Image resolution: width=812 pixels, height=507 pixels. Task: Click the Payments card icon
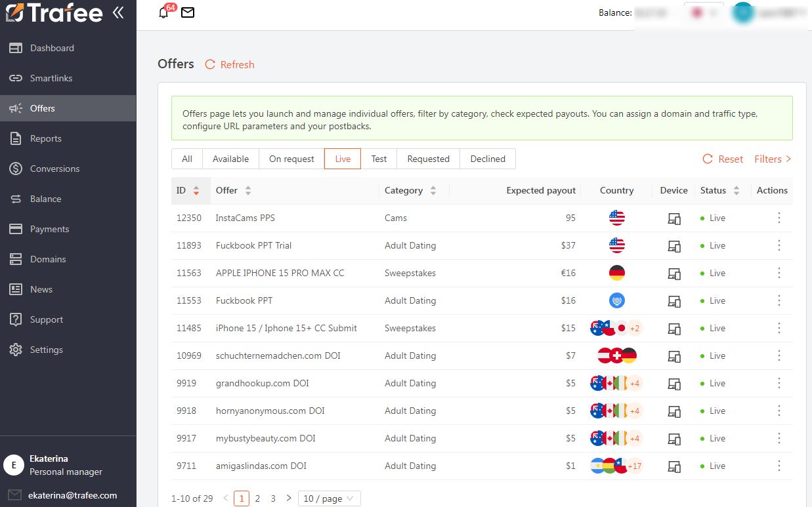pyautogui.click(x=16, y=229)
